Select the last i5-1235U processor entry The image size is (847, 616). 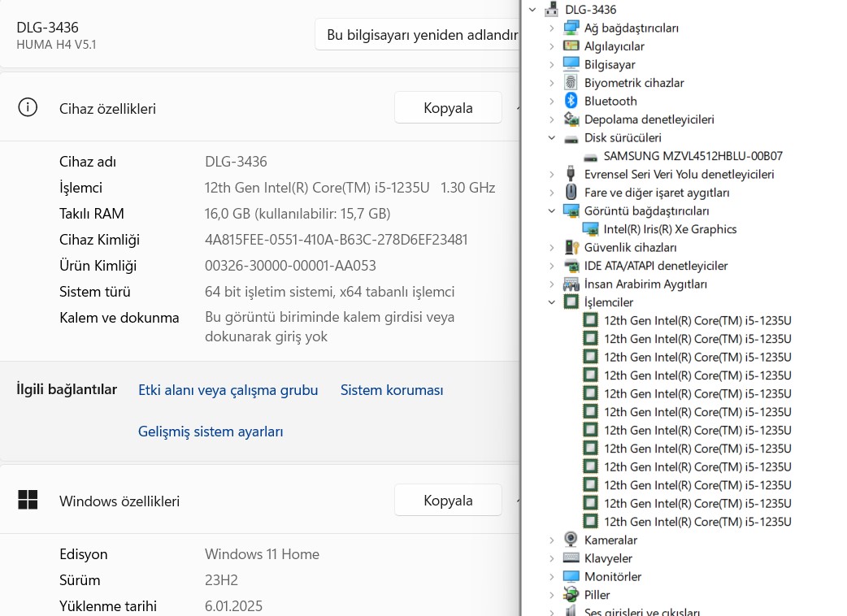coord(697,522)
